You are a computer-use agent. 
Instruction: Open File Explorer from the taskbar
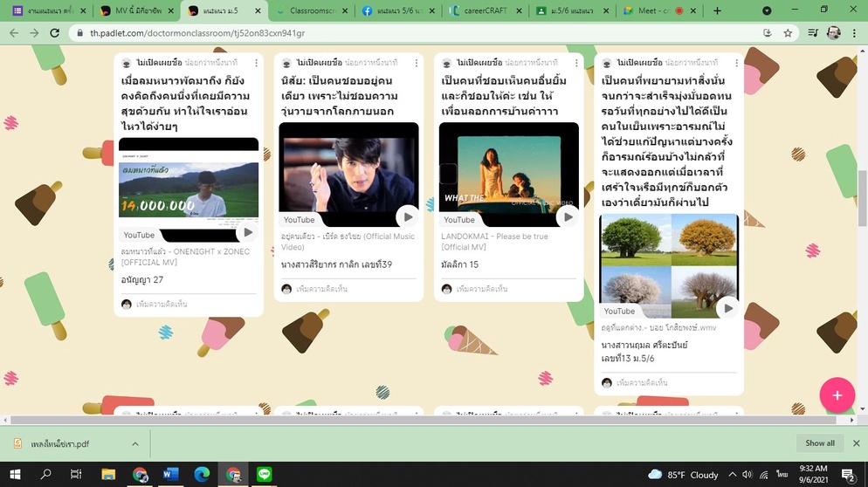click(x=108, y=474)
